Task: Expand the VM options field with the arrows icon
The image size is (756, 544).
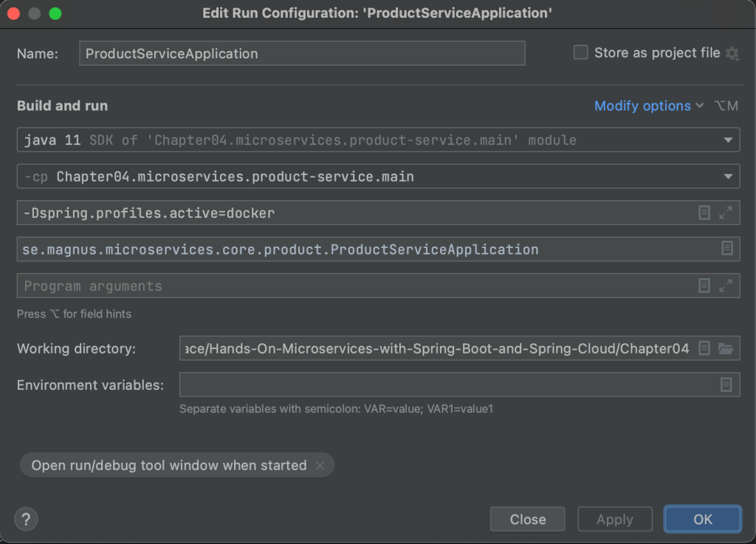Action: 726,213
